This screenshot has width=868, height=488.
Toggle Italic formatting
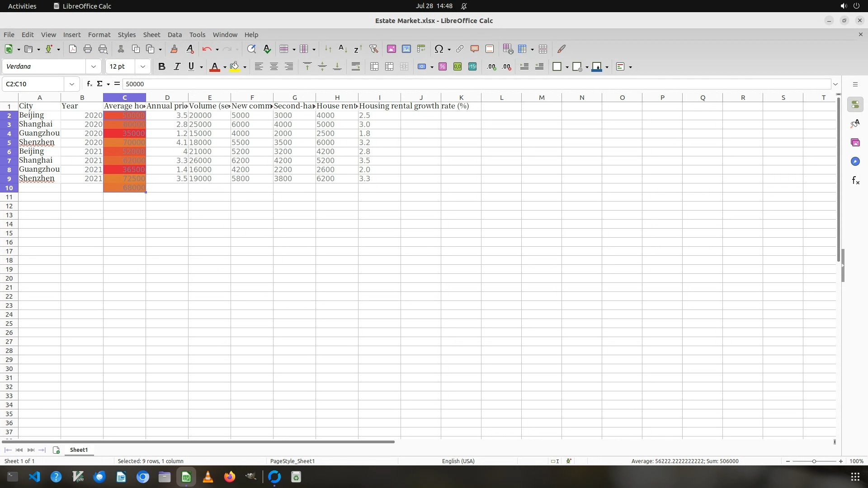(x=177, y=66)
